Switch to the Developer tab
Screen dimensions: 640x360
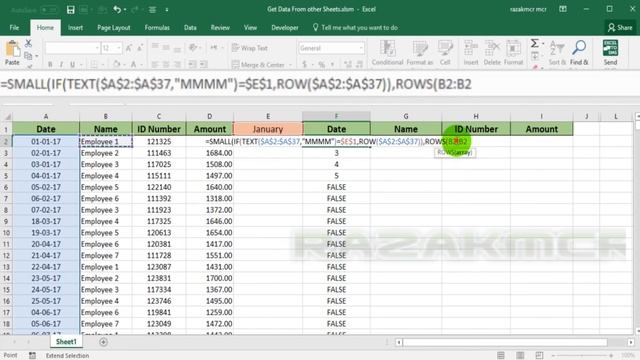coord(285,27)
